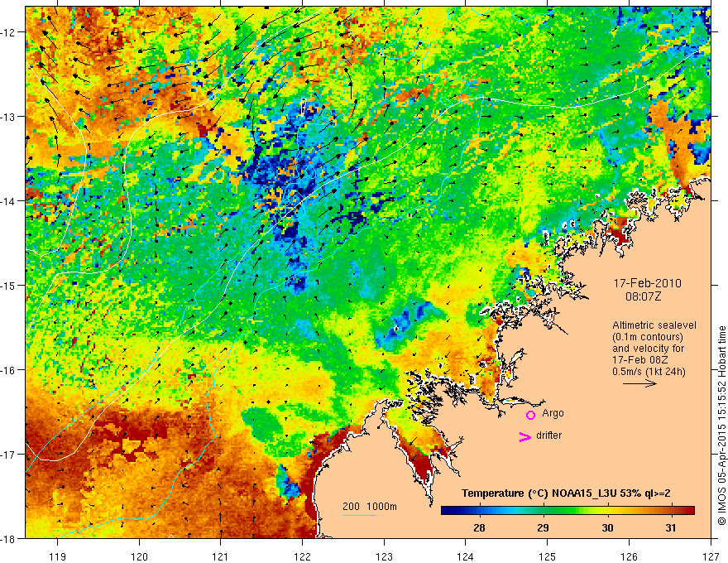Click the Temperature NOAA15_L3U title text
728x563 pixels.
[566, 493]
